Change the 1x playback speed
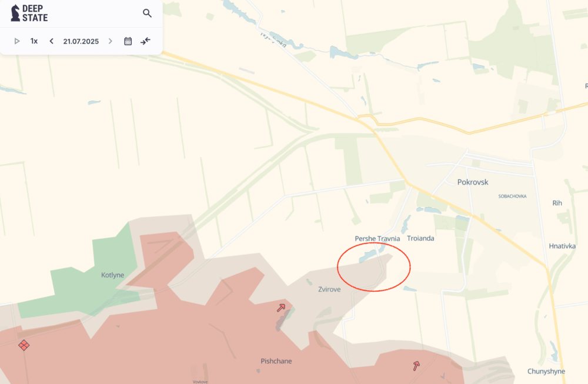Viewport: 588px width, 384px height. (34, 41)
